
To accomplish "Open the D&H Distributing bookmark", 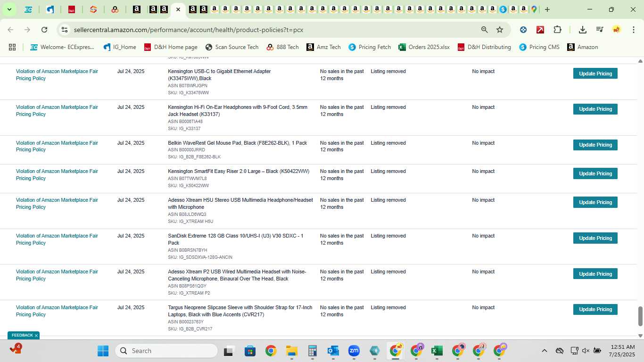I will click(484, 47).
